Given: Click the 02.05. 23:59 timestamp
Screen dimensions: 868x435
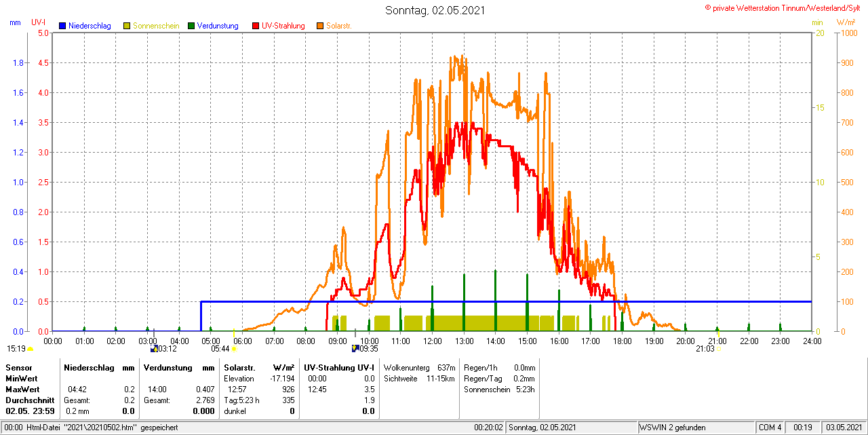Looking at the screenshot, I should tap(30, 411).
